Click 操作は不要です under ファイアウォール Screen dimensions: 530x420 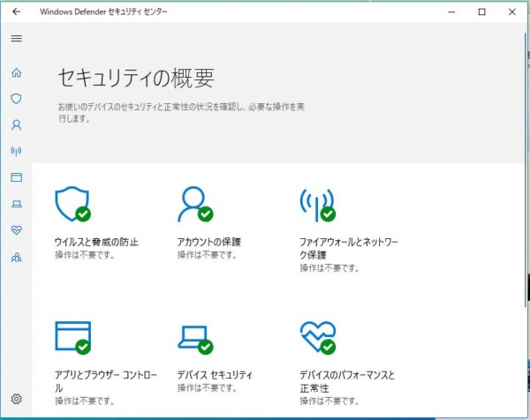(x=329, y=268)
